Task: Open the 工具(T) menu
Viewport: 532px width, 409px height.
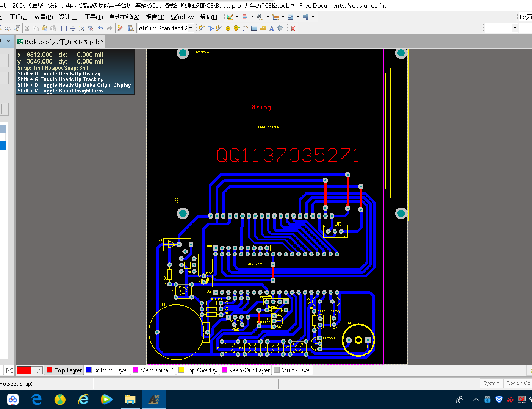Action: click(94, 17)
